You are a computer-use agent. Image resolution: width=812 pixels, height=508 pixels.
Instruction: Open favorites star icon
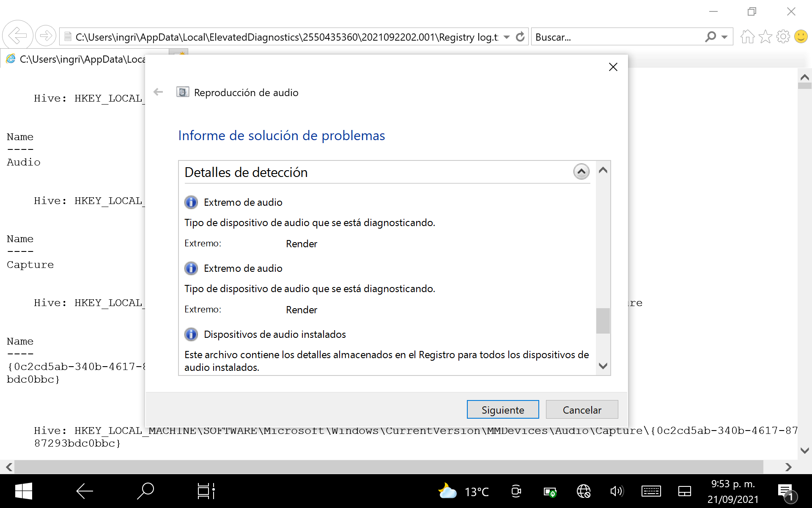[x=765, y=37]
